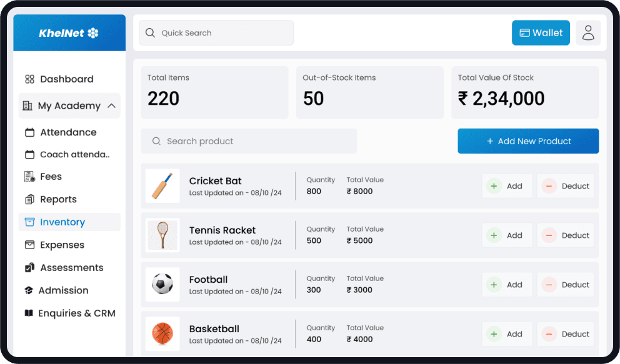Select the Admission badge icon
Screen dimensions: 620x364
point(29,290)
